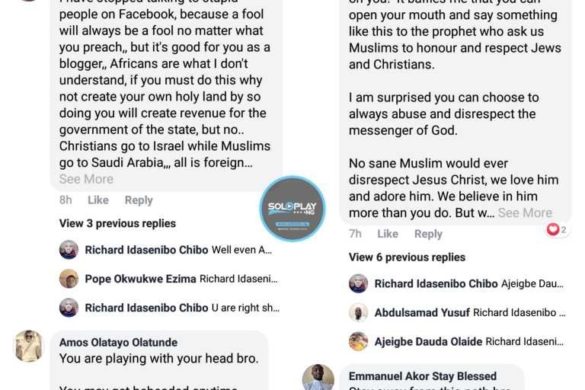Reply to the comment posted 7h ago

tap(428, 234)
